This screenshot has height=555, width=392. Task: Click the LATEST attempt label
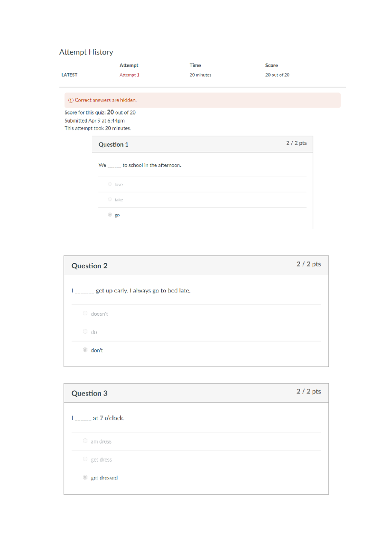click(69, 75)
